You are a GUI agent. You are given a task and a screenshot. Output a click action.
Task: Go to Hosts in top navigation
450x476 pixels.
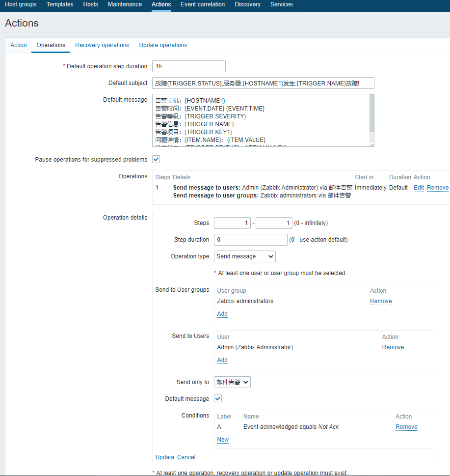point(90,4)
